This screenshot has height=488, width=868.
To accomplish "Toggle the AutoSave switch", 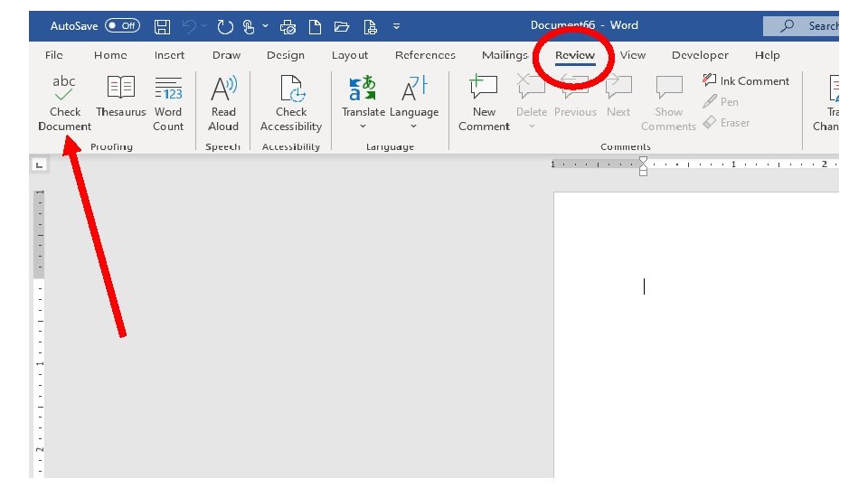I will 122,25.
